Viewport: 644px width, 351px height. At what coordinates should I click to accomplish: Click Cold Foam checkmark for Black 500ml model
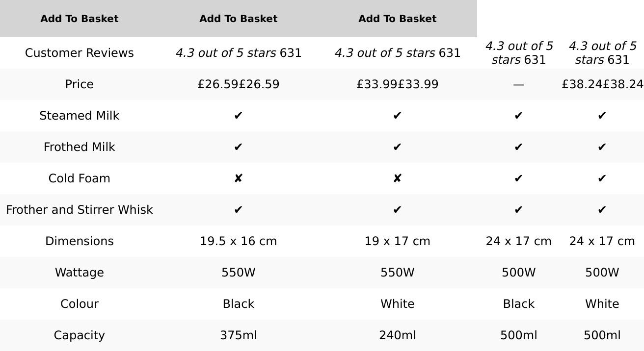(518, 178)
